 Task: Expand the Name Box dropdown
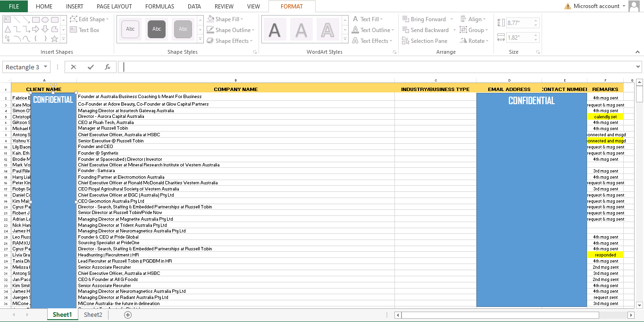45,67
